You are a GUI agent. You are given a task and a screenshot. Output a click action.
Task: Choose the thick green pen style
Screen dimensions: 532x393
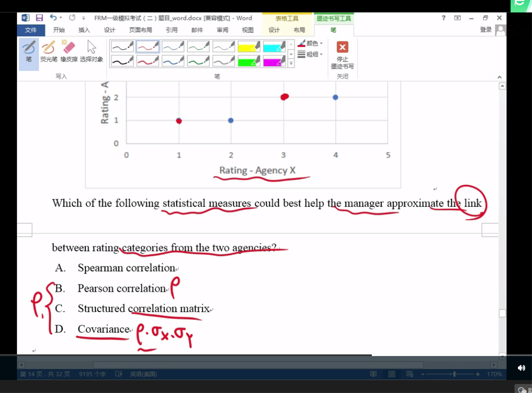(198, 61)
